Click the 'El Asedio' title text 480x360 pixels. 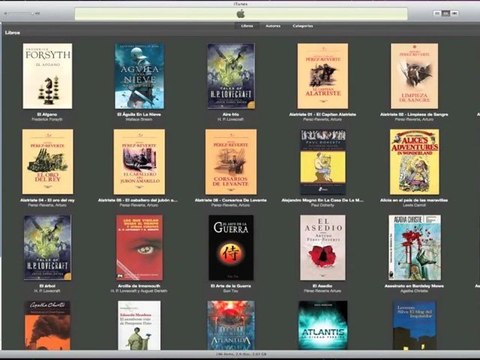click(x=322, y=286)
